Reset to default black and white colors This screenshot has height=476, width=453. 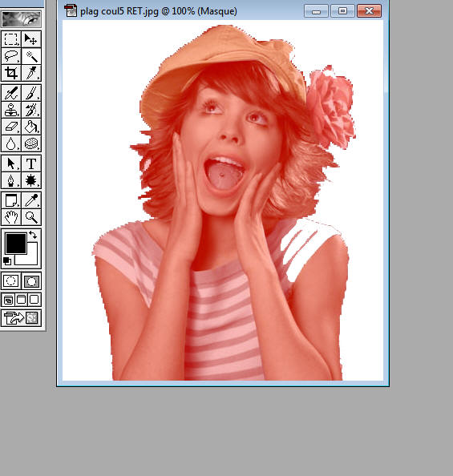click(7, 261)
